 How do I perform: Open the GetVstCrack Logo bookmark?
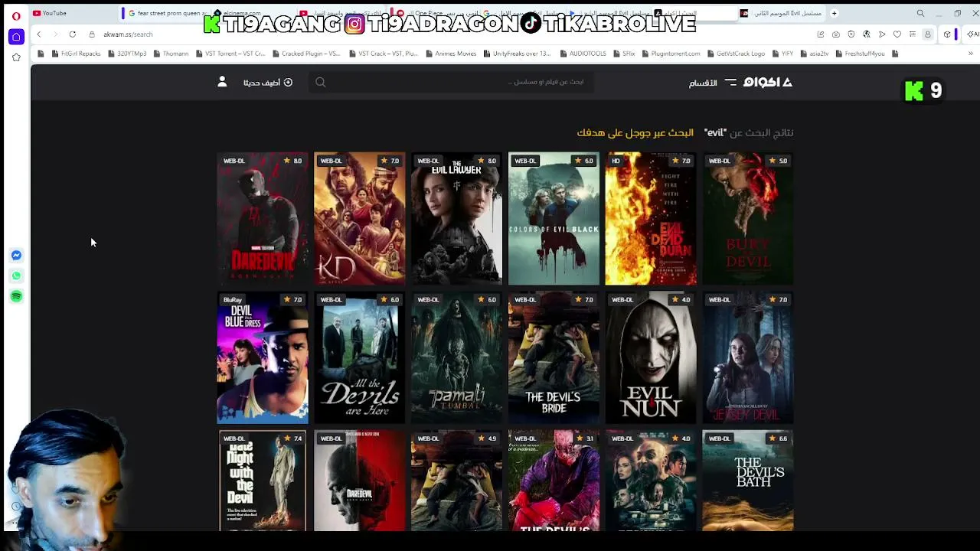click(736, 54)
